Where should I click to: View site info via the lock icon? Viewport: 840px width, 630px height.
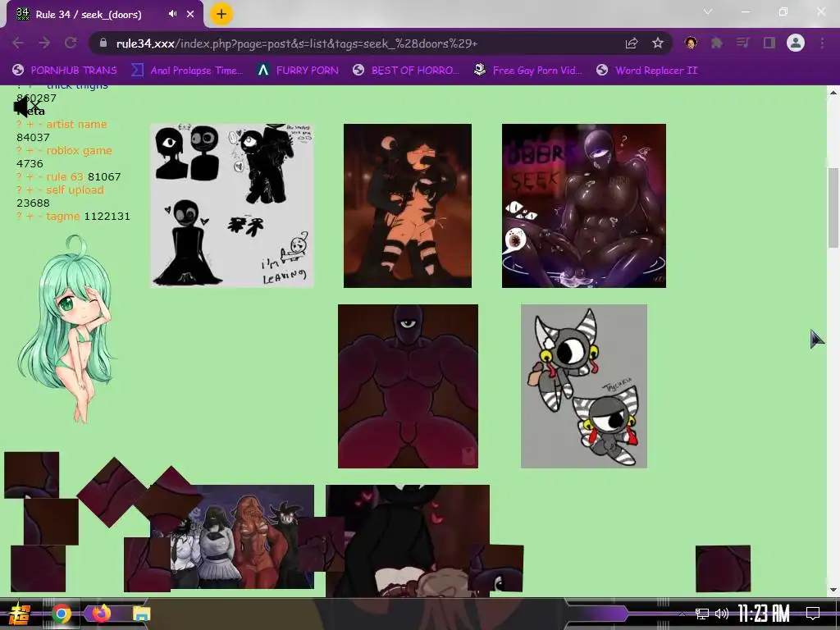[103, 43]
